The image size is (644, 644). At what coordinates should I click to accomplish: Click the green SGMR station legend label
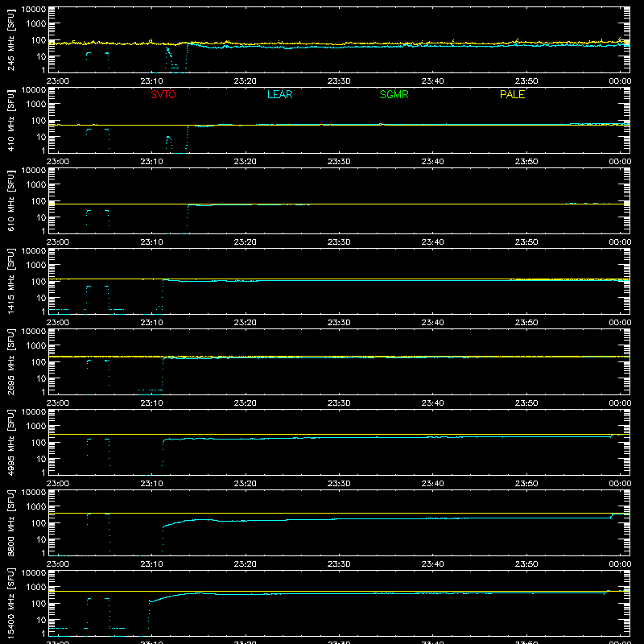394,94
